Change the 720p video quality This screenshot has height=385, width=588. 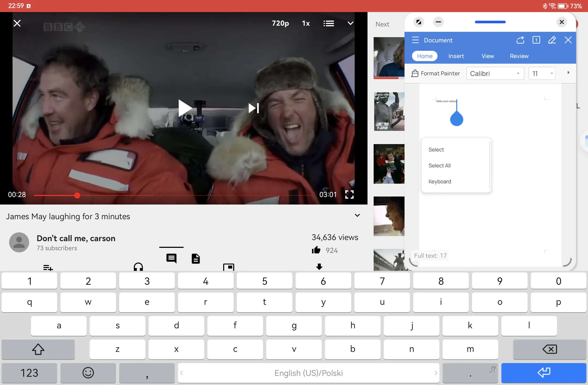pyautogui.click(x=280, y=24)
